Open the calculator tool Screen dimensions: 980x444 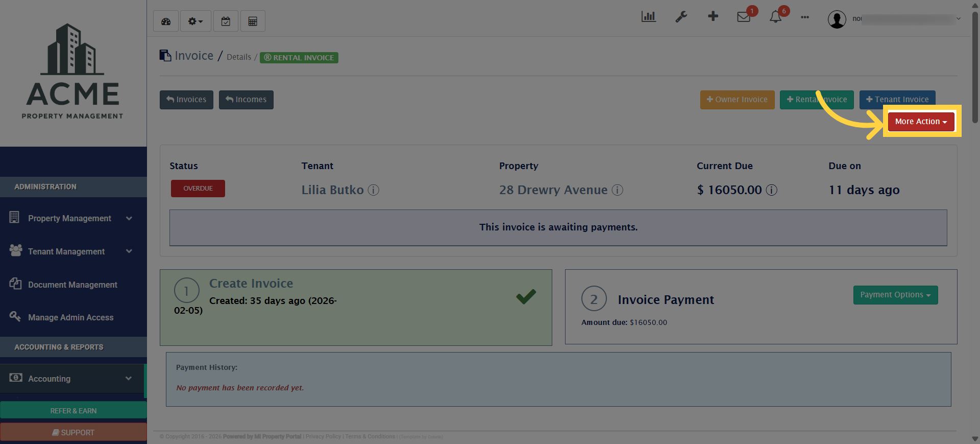tap(253, 21)
